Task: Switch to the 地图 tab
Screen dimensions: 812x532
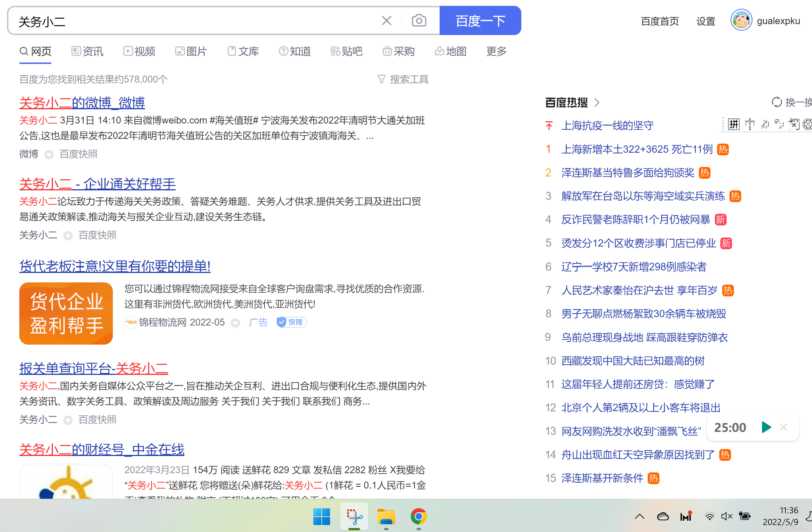Action: [x=451, y=51]
